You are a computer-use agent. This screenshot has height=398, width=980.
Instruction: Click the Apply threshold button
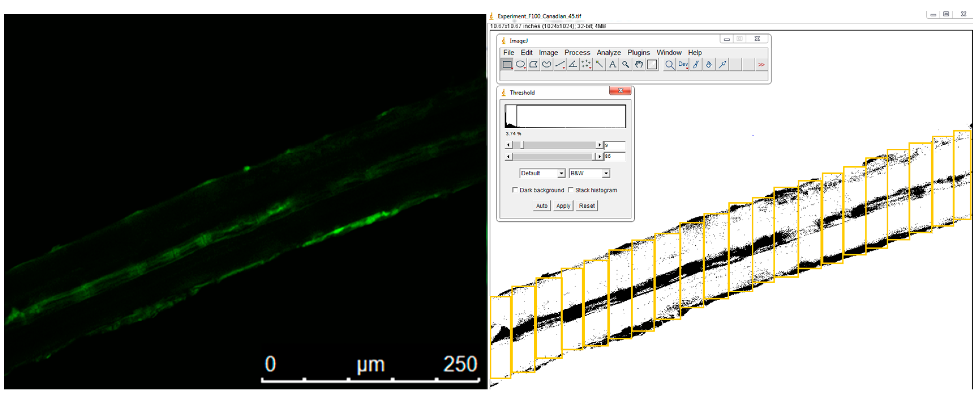click(x=563, y=206)
